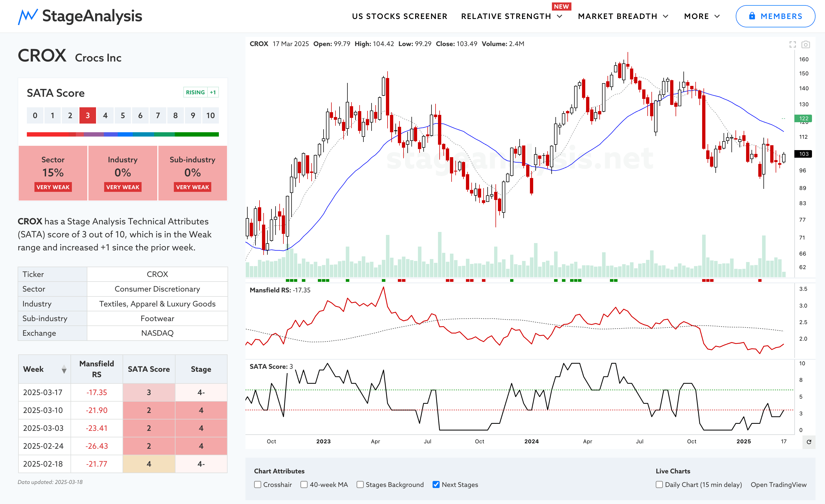Click SATA score box 7
Image resolution: width=825 pixels, height=504 pixels.
pos(158,115)
